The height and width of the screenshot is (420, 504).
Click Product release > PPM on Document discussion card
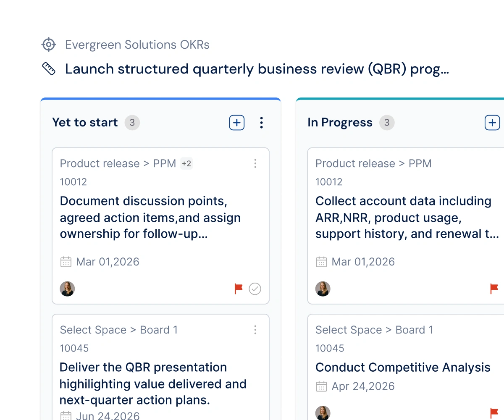[x=118, y=163]
